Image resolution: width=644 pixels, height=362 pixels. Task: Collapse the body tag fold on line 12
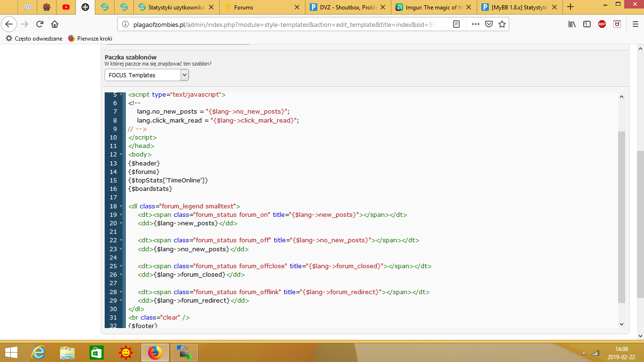tap(121, 155)
